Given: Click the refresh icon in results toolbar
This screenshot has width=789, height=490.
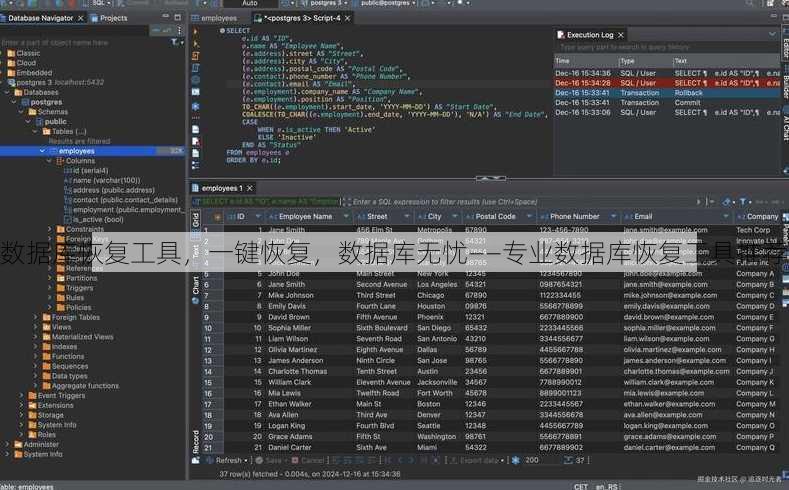Looking at the screenshot, I should tap(210, 460).
